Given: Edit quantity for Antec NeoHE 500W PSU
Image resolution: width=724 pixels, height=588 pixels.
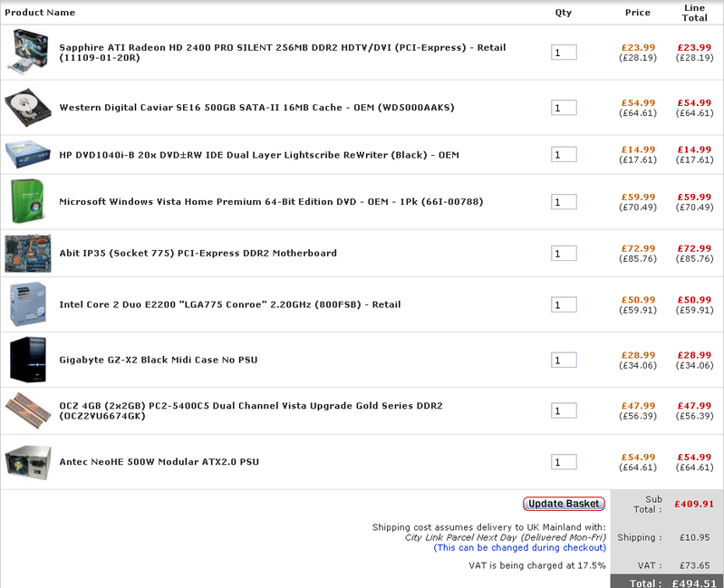Looking at the screenshot, I should [564, 461].
